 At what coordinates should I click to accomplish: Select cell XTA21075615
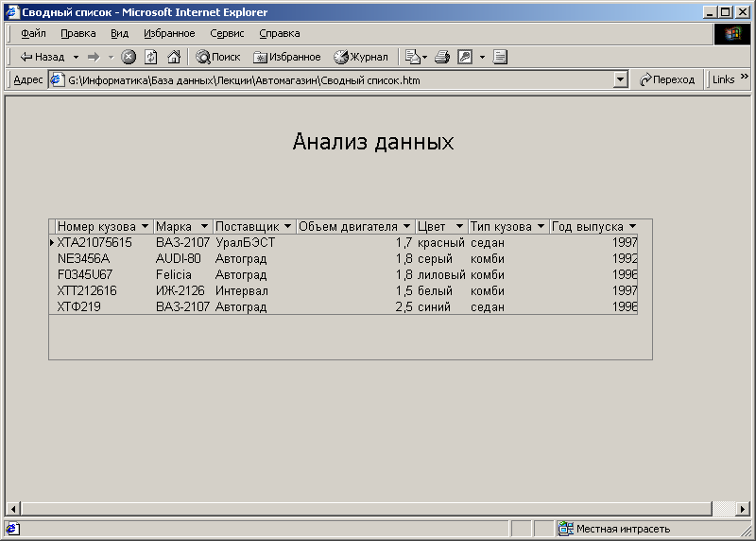94,243
